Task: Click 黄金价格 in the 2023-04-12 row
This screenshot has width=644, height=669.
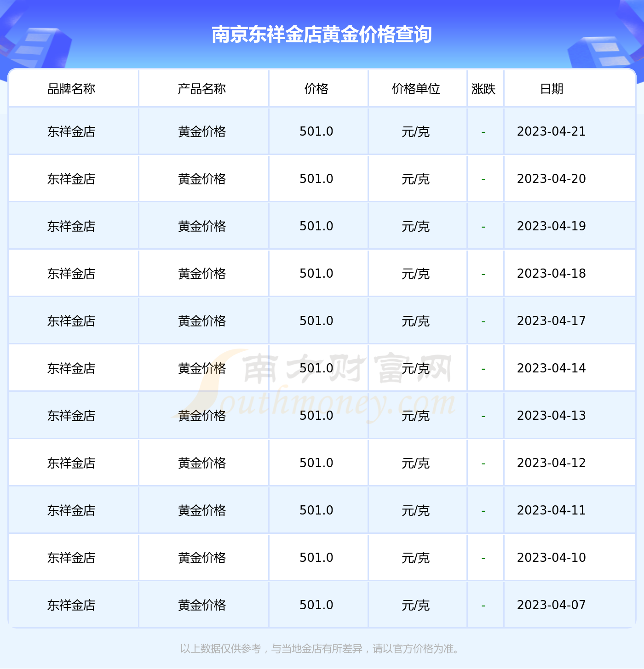Action: 202,463
